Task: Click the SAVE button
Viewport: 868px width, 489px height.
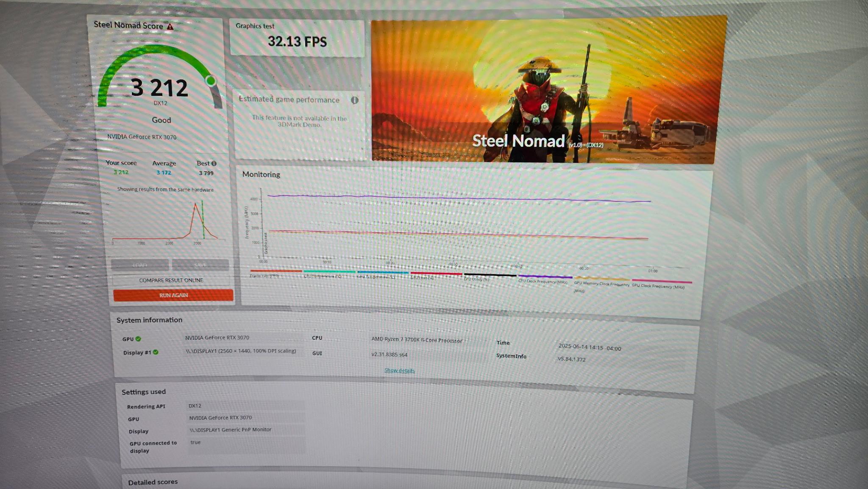Action: click(200, 265)
